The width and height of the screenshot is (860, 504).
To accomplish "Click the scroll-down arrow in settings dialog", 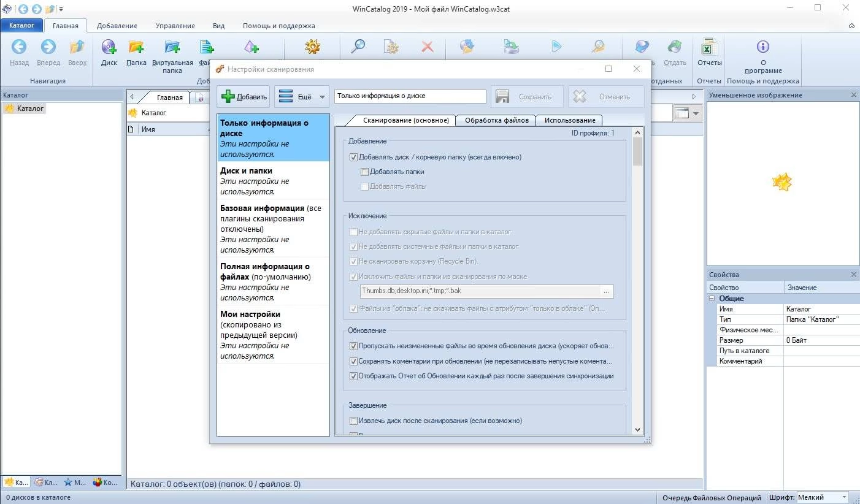I will (637, 430).
